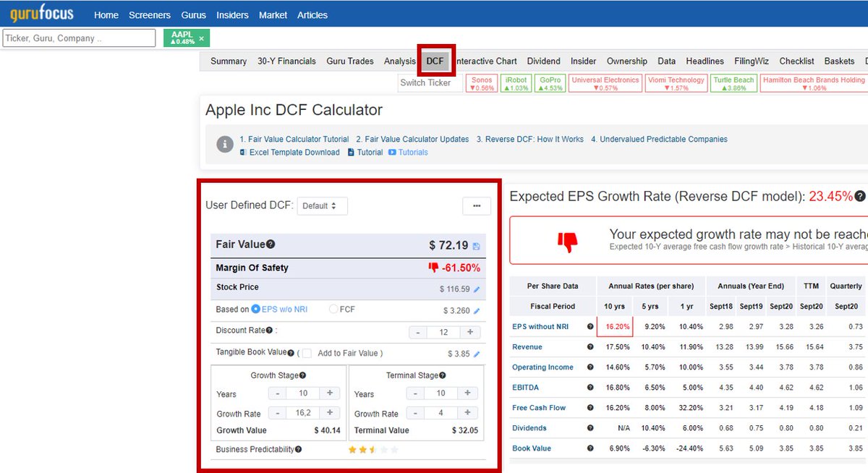
Task: Click the Switch Ticker input field
Action: coord(430,82)
